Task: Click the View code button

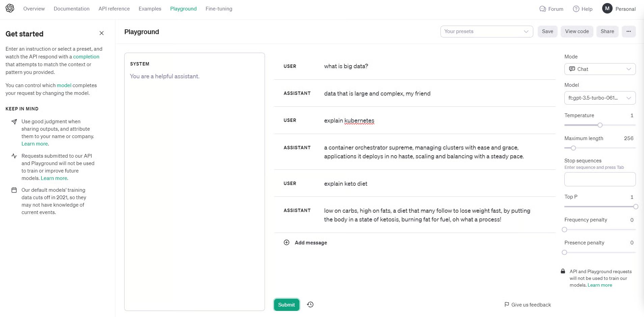Action: coord(577,31)
